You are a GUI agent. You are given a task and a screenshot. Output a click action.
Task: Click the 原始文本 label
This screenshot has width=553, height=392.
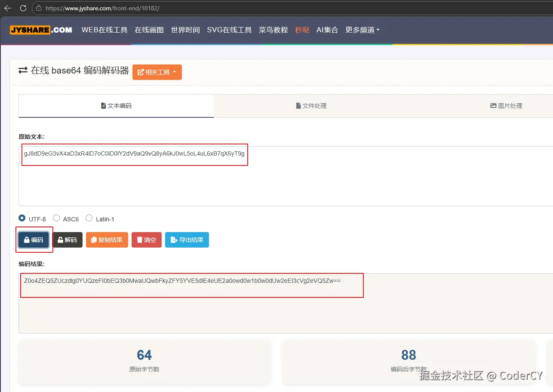[31, 137]
